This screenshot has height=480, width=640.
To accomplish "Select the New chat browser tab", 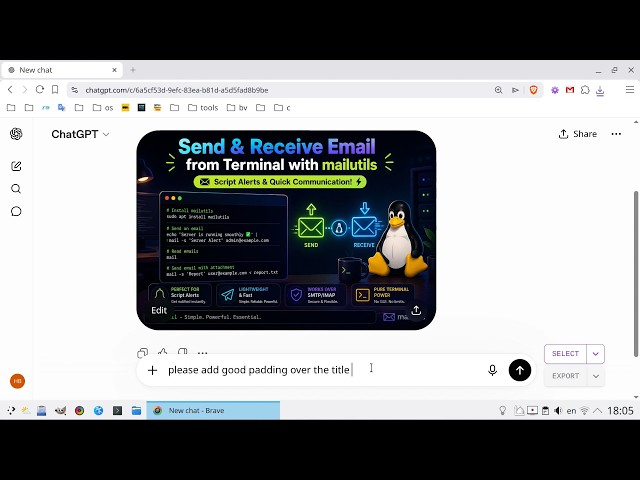I will point(62,70).
